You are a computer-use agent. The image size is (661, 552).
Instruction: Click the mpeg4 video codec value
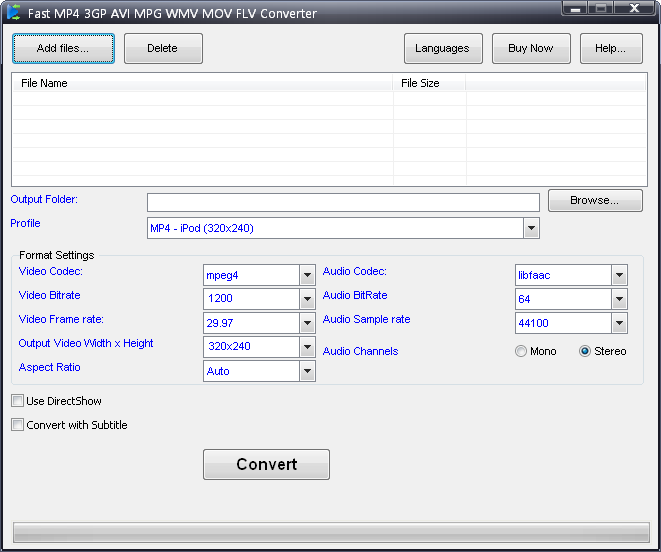pos(222,275)
